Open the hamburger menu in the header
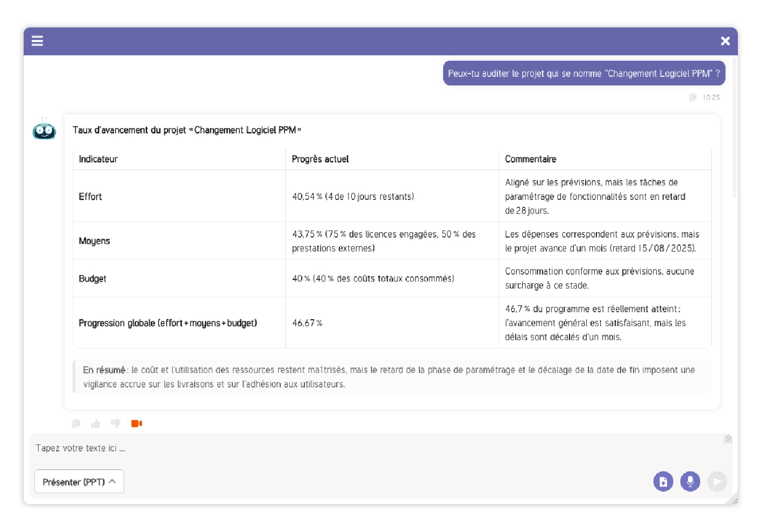This screenshot has width=761, height=532. (37, 41)
